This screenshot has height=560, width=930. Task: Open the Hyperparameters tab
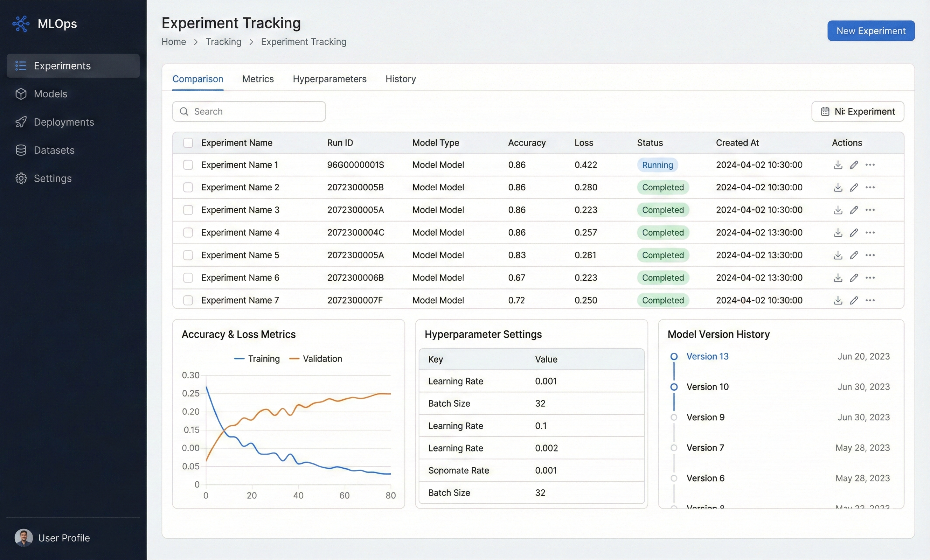pos(329,79)
